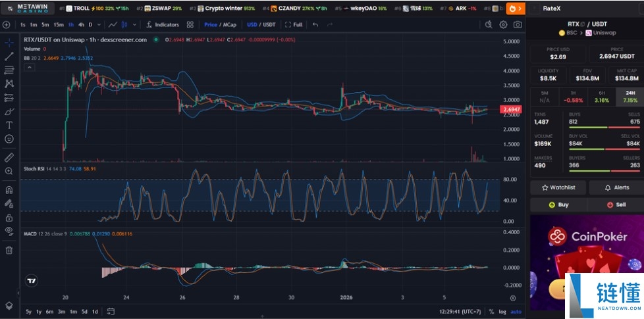
Task: Enter Full screen chart mode
Action: [x=294, y=24]
